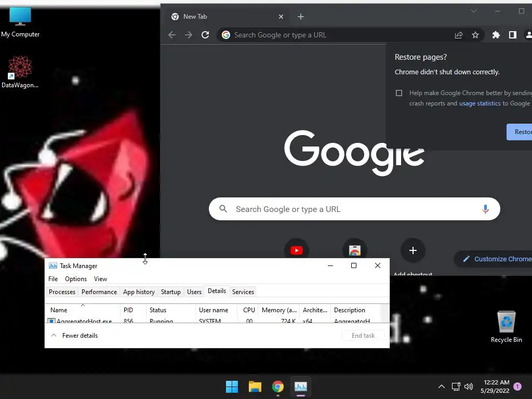
Task: Open the network tray icon
Action: (x=456, y=387)
